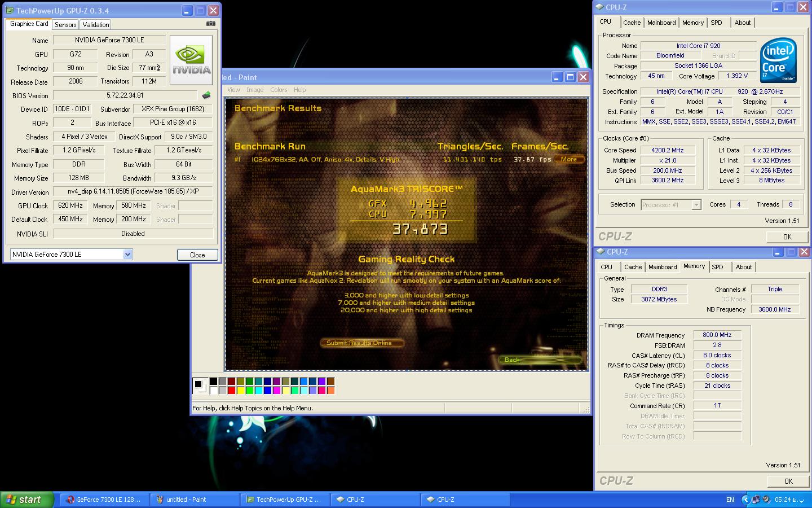The image size is (812, 508).
Task: Click the GPU-Z screenshot camera icon
Action: (211, 24)
